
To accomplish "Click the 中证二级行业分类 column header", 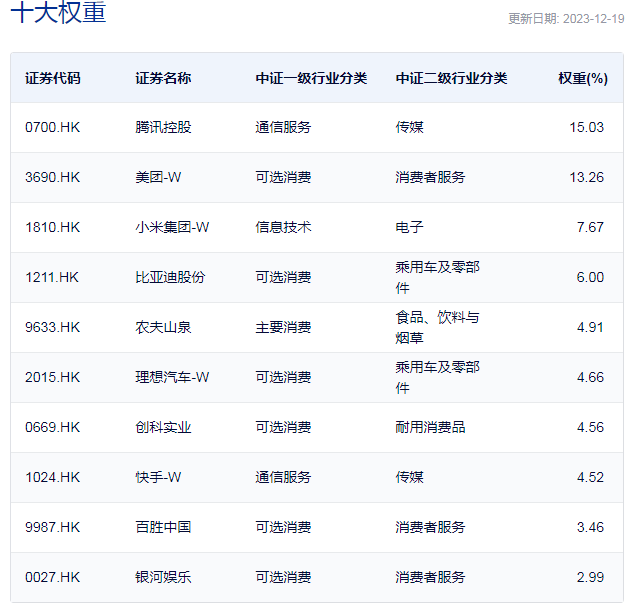I will [451, 78].
